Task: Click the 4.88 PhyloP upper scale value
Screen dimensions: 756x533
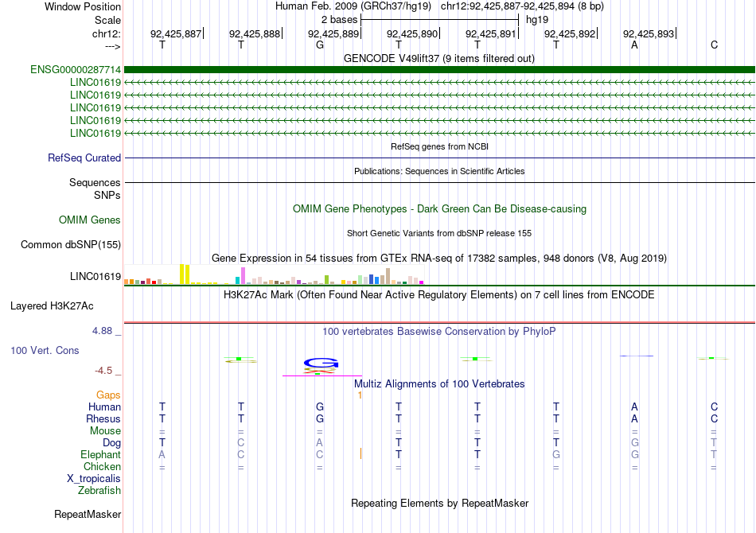Action: click(x=102, y=331)
